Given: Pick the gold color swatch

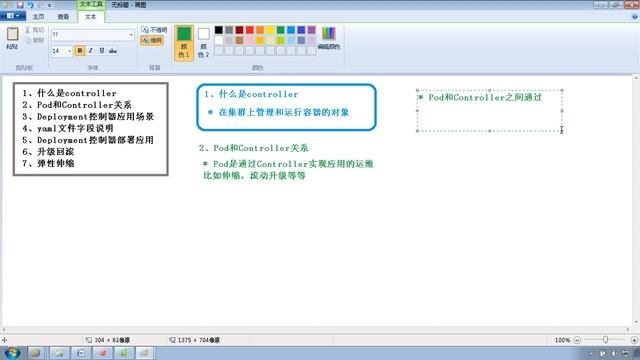Looking at the screenshot, I should click(x=260, y=40).
